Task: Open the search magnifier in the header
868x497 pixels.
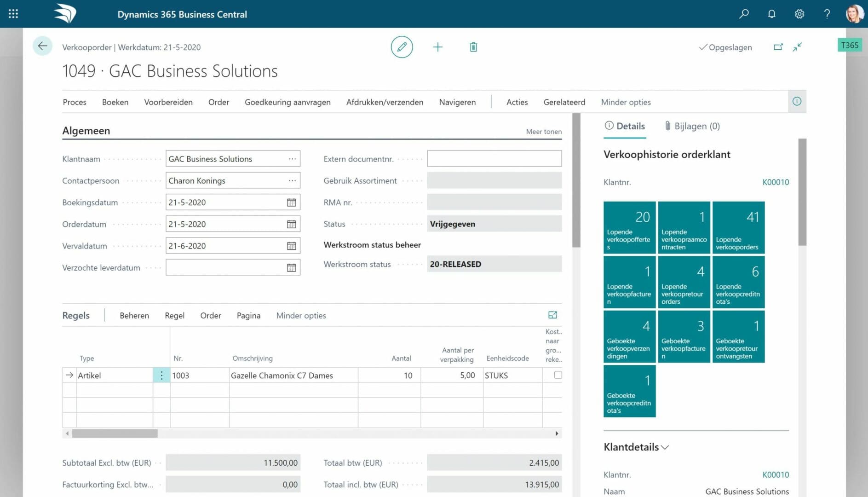Action: click(744, 14)
